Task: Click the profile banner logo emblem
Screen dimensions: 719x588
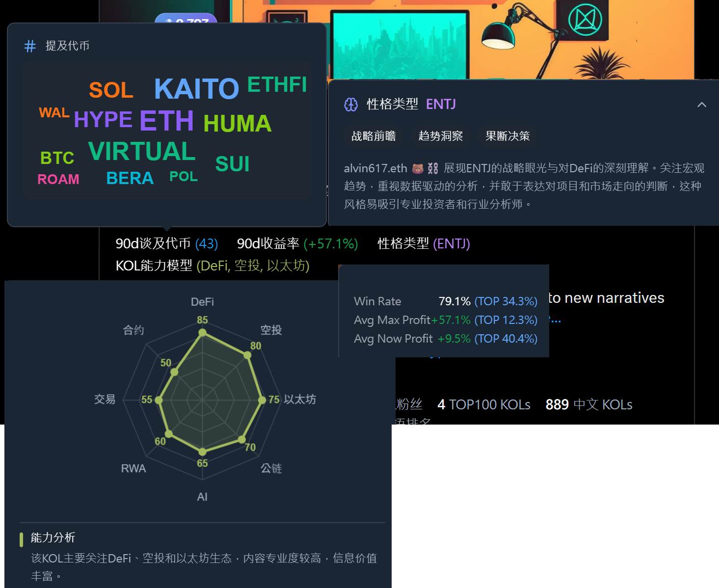Action: click(586, 19)
